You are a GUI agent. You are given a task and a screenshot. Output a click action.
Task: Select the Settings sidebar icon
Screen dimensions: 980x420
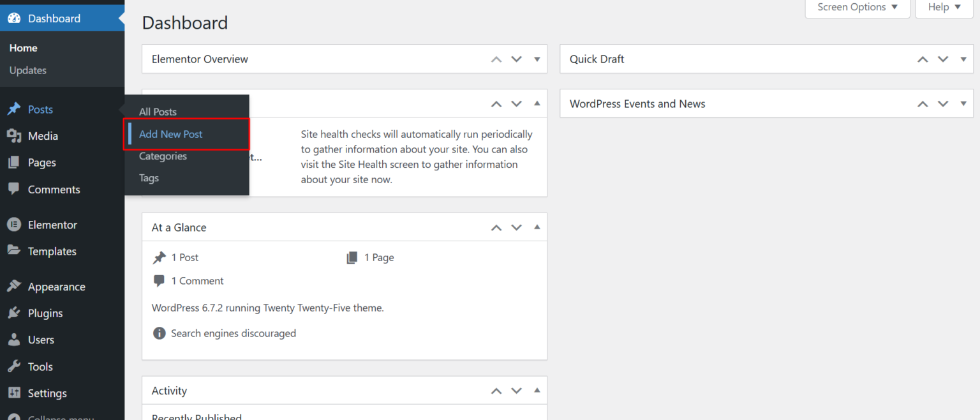[x=14, y=393]
